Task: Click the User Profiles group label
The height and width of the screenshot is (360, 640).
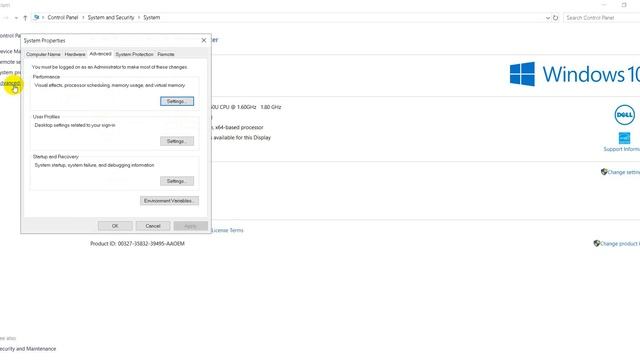Action: pyautogui.click(x=46, y=117)
